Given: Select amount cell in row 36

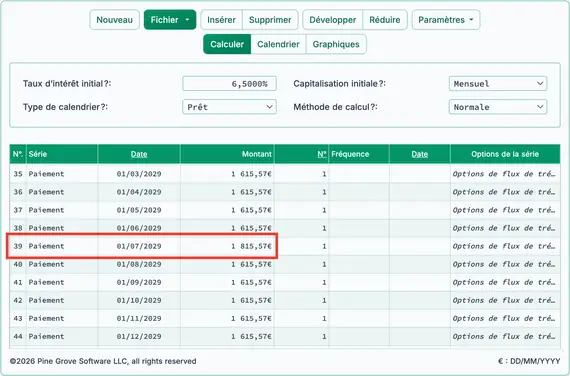Looking at the screenshot, I should tap(227, 192).
